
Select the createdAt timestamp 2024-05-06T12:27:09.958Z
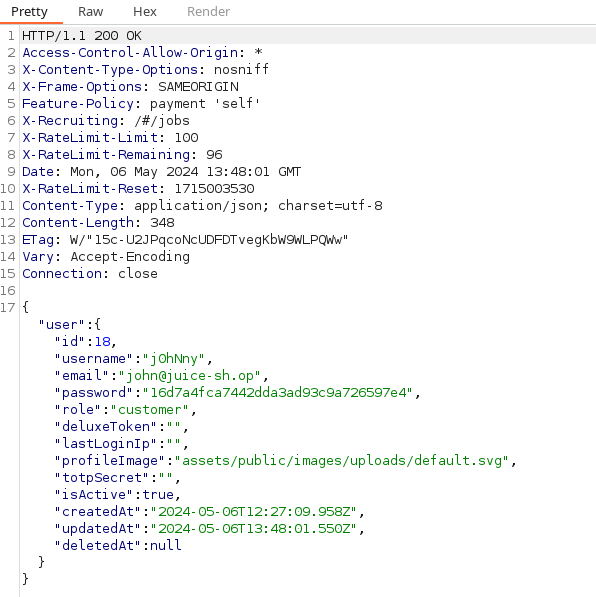pos(254,512)
